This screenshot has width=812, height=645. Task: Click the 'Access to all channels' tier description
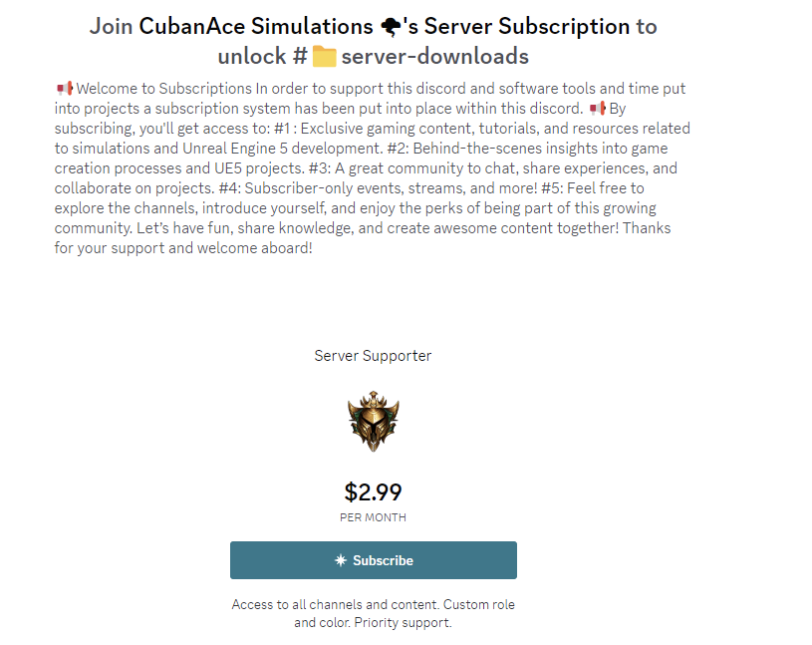click(374, 613)
